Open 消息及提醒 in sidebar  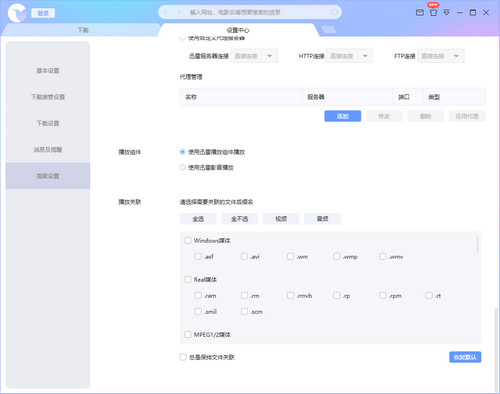[48, 149]
